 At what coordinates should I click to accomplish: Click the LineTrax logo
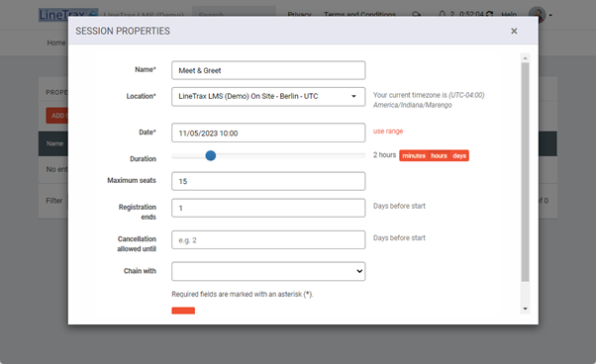(68, 15)
